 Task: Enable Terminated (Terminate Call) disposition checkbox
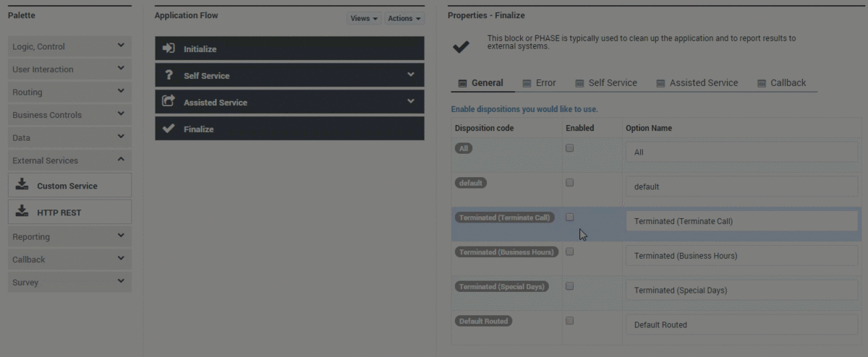point(569,217)
